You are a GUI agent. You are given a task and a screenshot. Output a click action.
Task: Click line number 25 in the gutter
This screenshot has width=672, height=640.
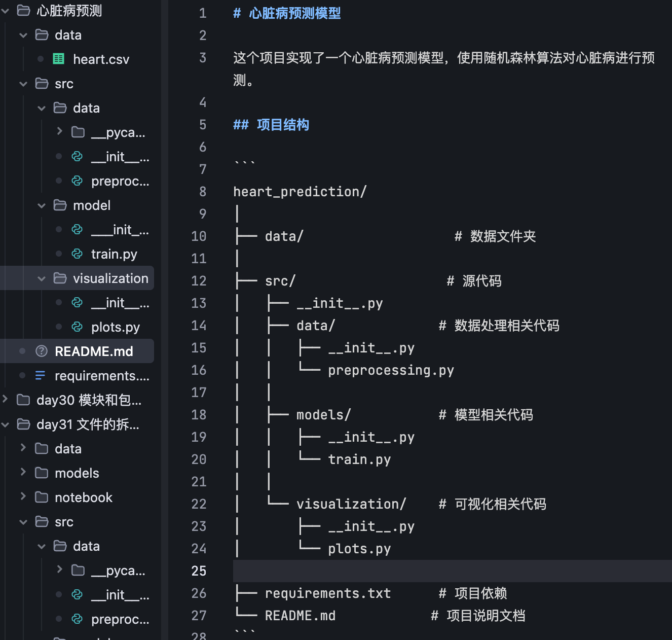pyautogui.click(x=199, y=571)
